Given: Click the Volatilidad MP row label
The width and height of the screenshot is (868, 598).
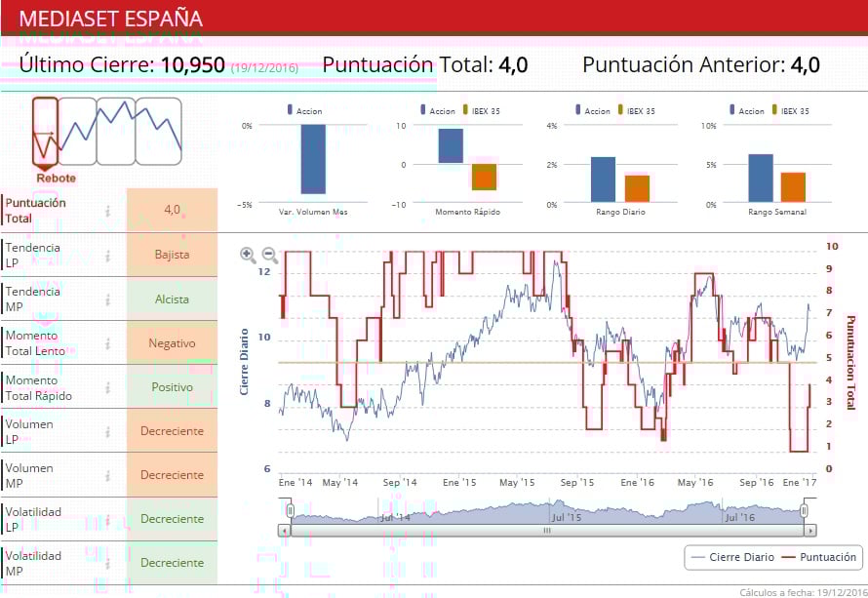Looking at the screenshot, I should pos(33,564).
